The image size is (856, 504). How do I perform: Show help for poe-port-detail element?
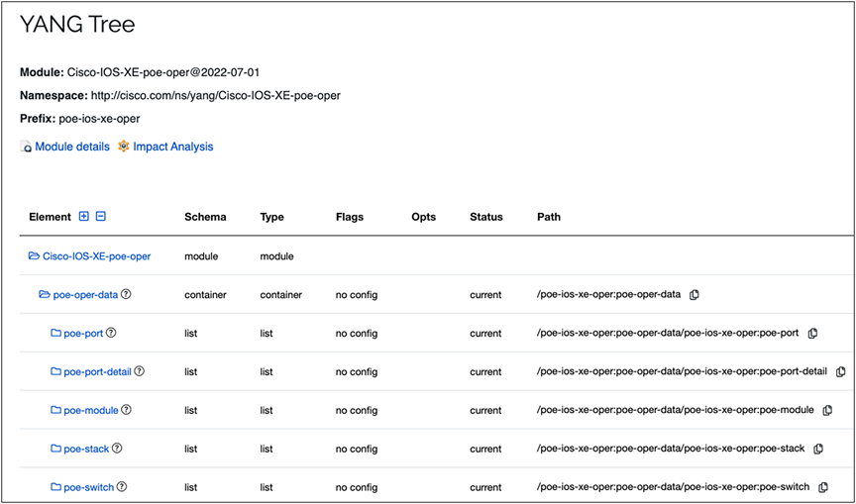coord(140,371)
